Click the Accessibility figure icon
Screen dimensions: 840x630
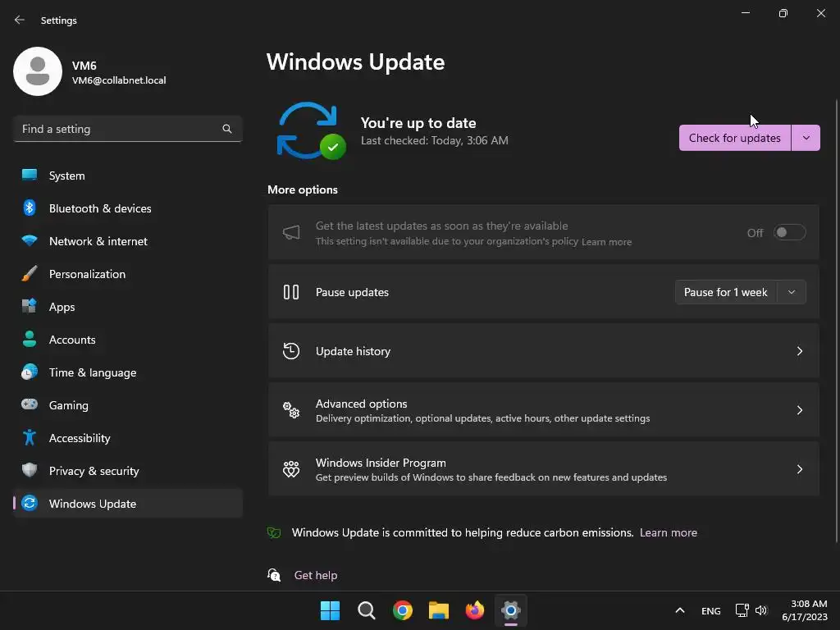pyautogui.click(x=30, y=438)
